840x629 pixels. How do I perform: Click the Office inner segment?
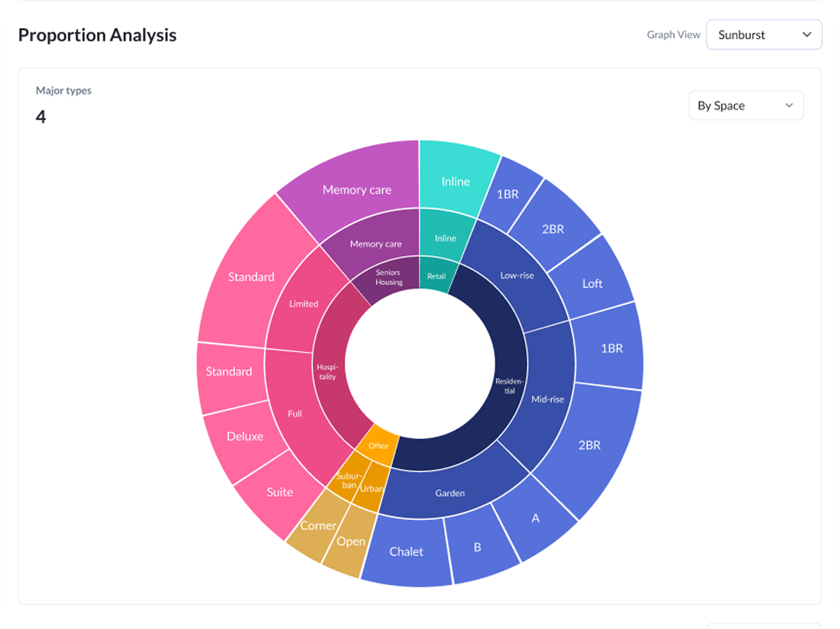point(379,445)
